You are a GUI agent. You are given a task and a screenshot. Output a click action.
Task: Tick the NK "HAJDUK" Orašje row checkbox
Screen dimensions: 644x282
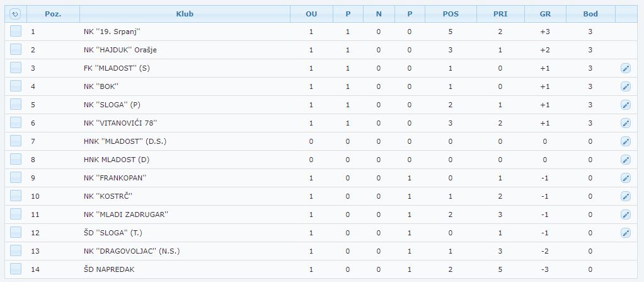[x=16, y=50]
